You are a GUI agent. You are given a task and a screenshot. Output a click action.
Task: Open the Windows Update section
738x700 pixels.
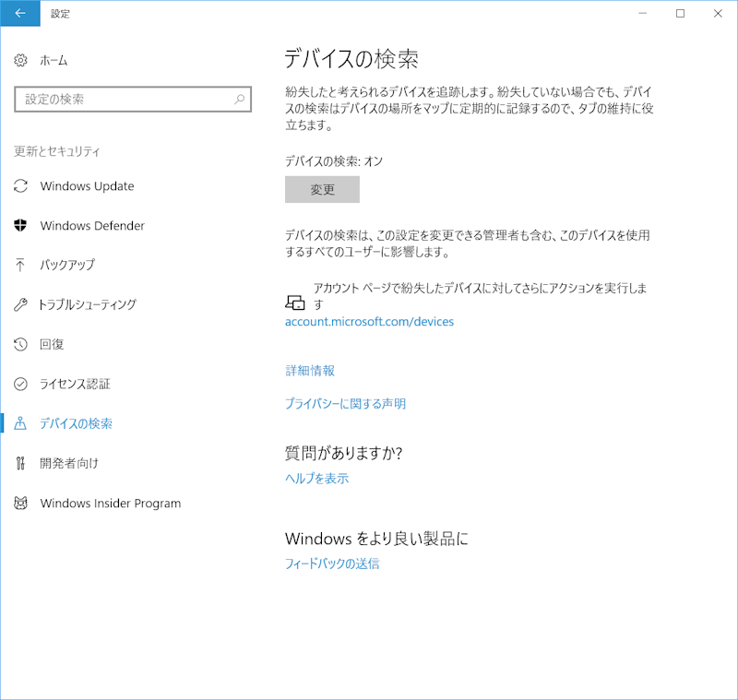click(87, 186)
